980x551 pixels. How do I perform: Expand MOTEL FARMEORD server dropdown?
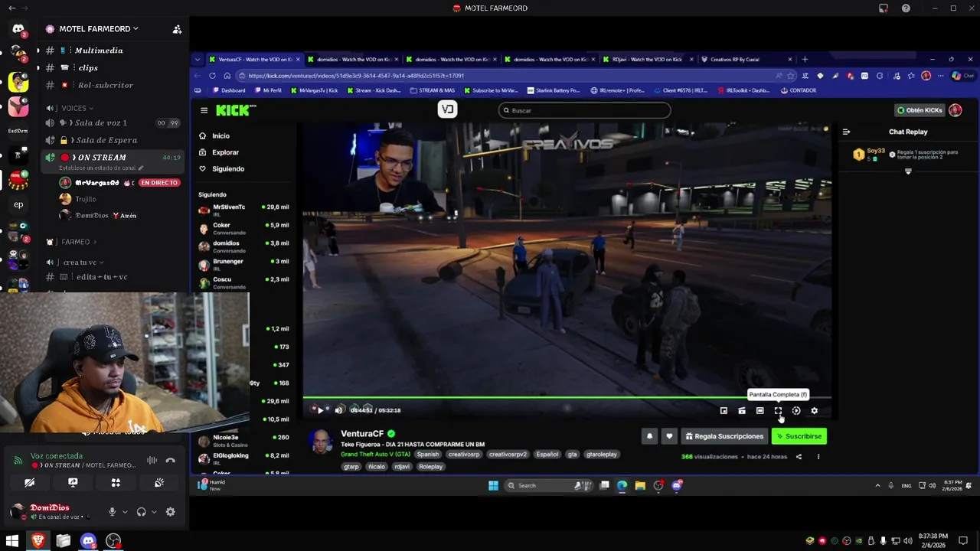point(98,29)
